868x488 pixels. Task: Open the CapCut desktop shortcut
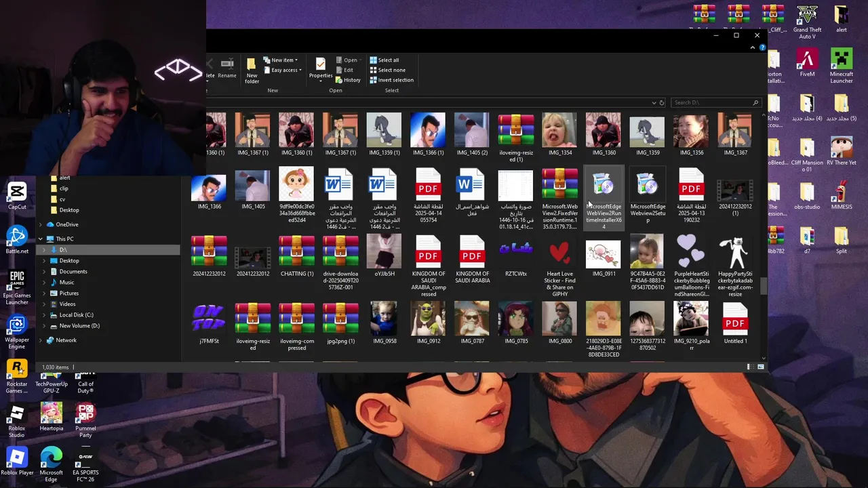(17, 196)
